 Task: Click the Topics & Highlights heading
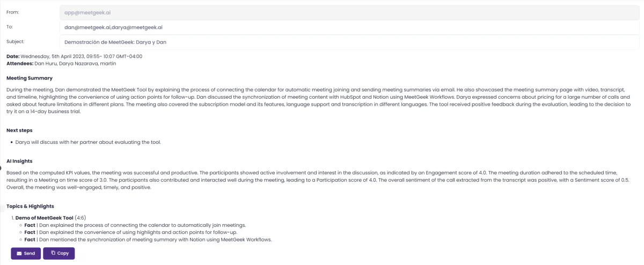[x=30, y=206]
